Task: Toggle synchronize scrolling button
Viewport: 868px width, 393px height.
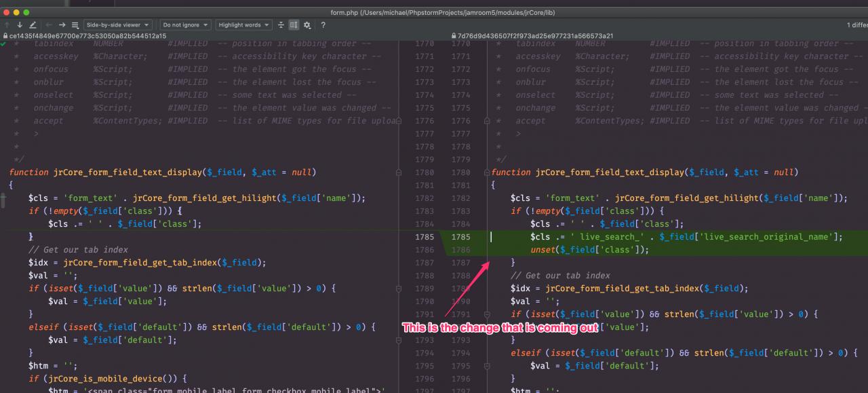Action: 294,25
